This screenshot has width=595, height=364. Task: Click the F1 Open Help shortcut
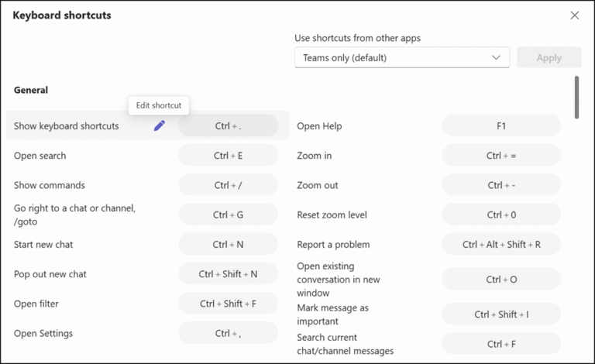[x=501, y=125]
